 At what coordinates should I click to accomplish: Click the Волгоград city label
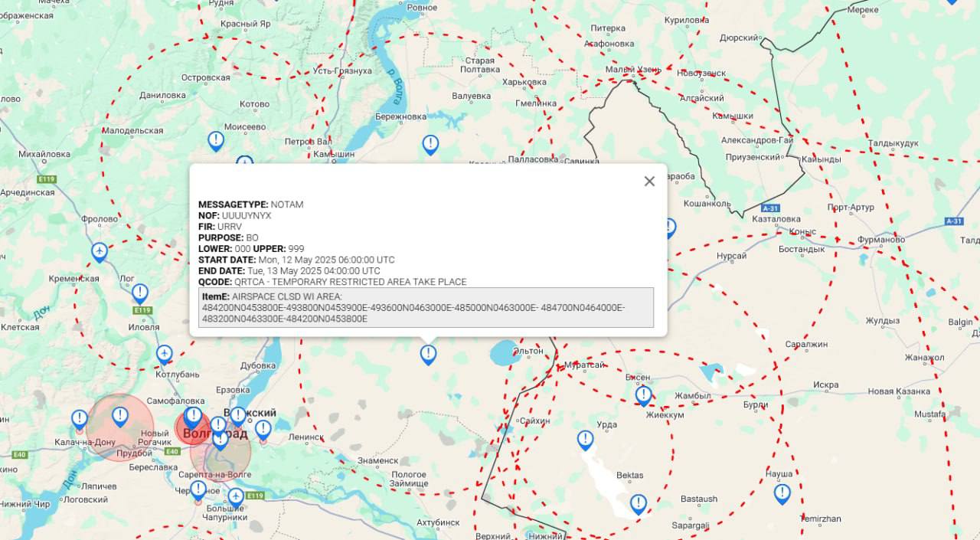pos(215,434)
